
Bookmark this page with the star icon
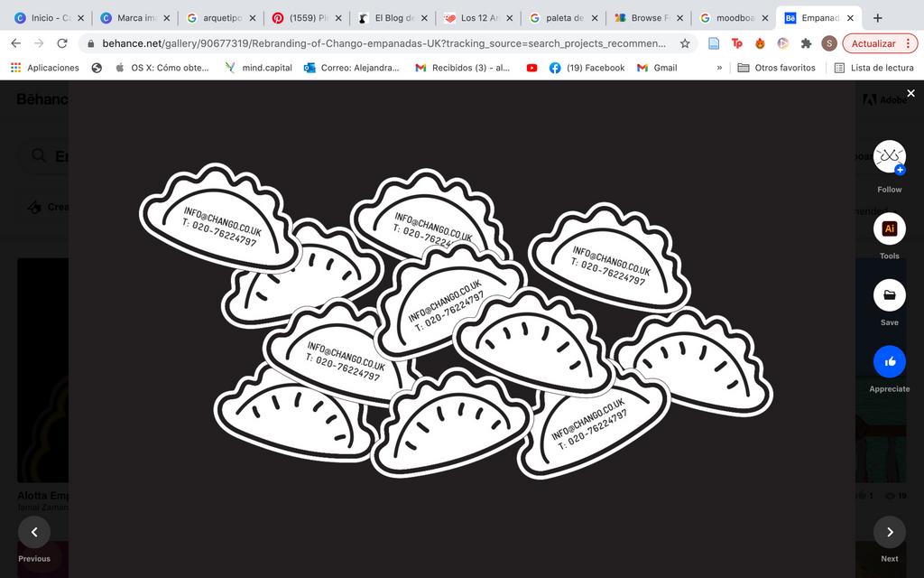685,43
